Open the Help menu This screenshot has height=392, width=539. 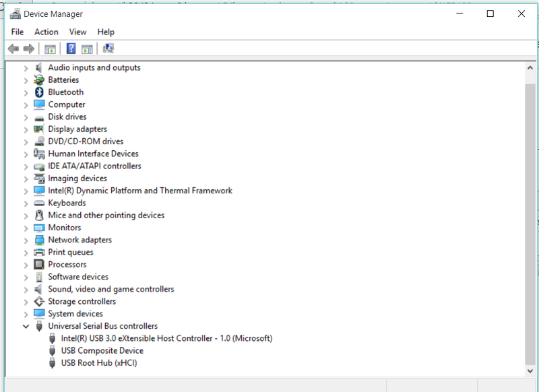tap(106, 32)
